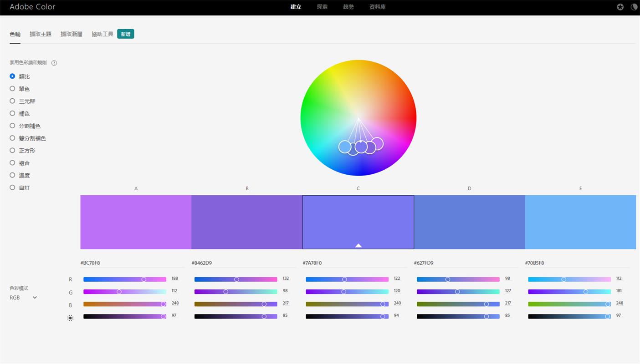Click the R slider track for color E
The image size is (640, 364).
tap(569, 279)
